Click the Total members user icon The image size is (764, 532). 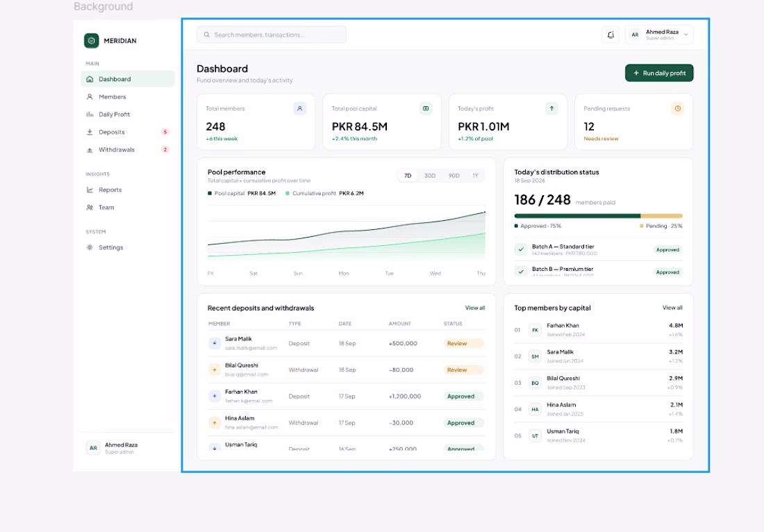pos(299,108)
